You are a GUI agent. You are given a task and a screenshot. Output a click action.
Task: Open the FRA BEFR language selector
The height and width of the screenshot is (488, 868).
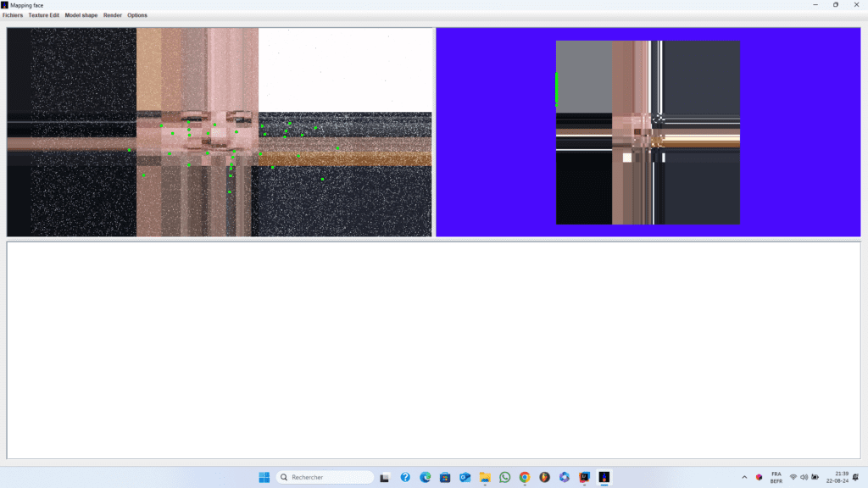(776, 477)
